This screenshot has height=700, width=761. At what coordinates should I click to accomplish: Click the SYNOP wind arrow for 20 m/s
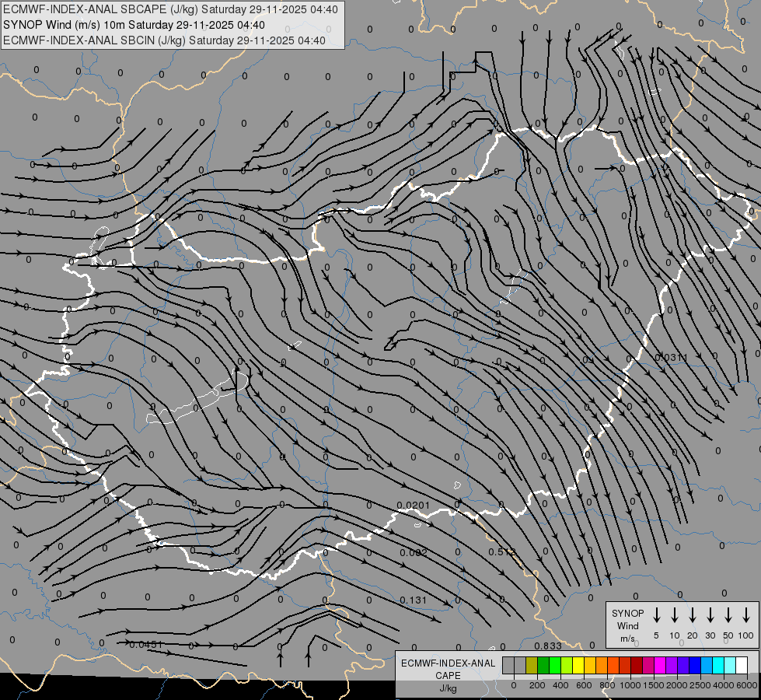[x=692, y=614]
